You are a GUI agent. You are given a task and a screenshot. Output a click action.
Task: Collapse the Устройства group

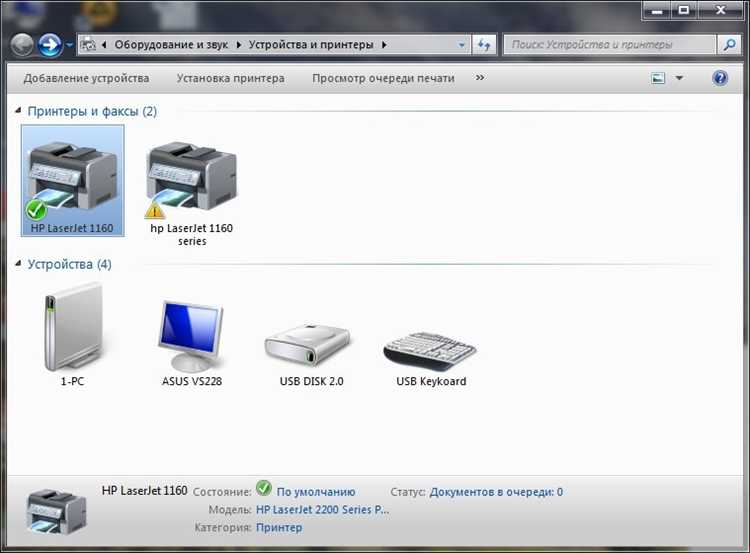(x=18, y=264)
